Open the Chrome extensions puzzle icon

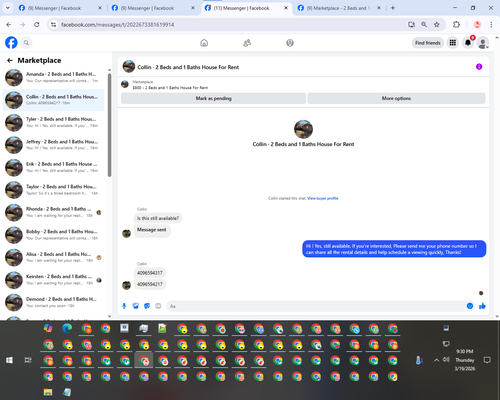(456, 25)
